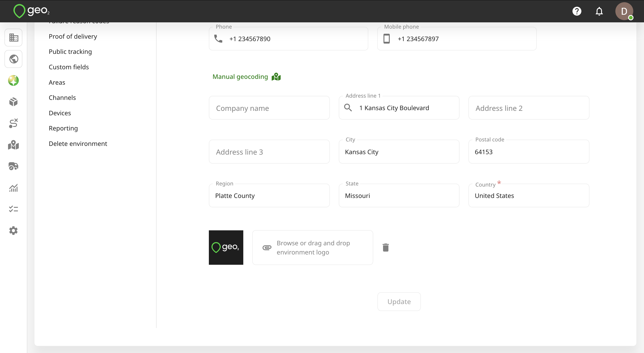Open the analytics chart sidebar icon
The width and height of the screenshot is (644, 353).
coord(13,188)
